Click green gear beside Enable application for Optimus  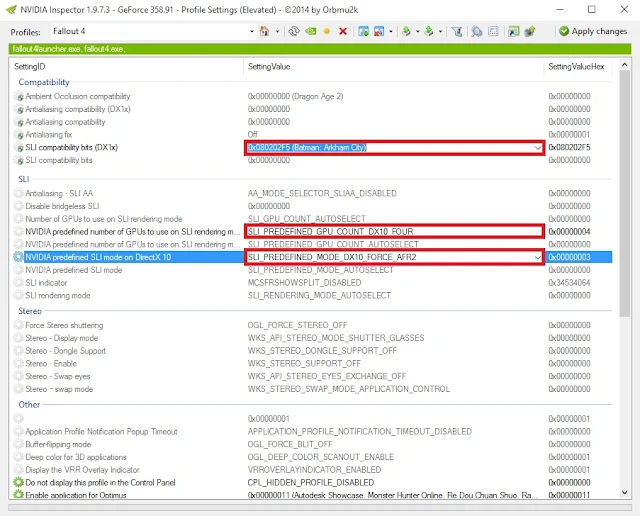point(19,495)
